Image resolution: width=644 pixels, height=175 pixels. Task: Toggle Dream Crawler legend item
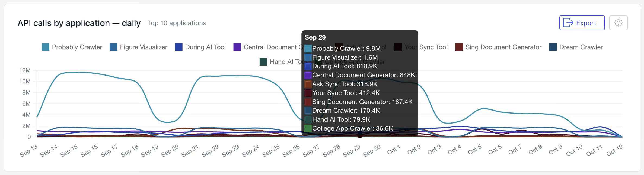pyautogui.click(x=576, y=47)
